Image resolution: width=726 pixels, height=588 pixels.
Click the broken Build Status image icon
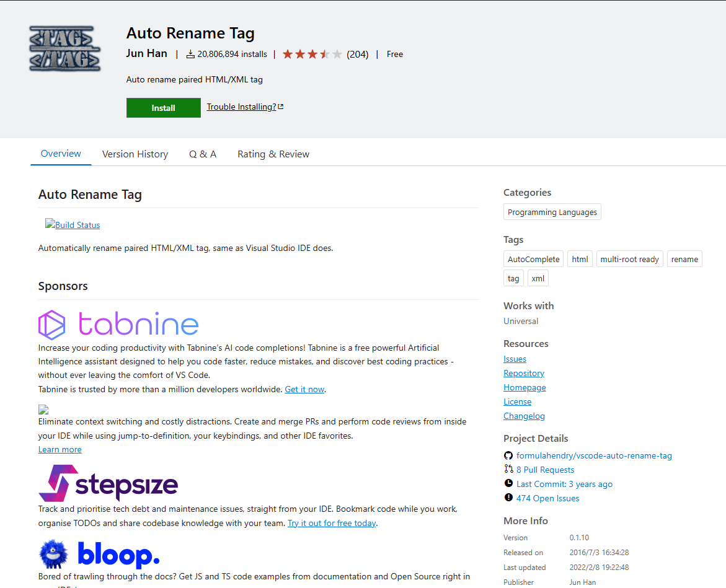click(50, 224)
